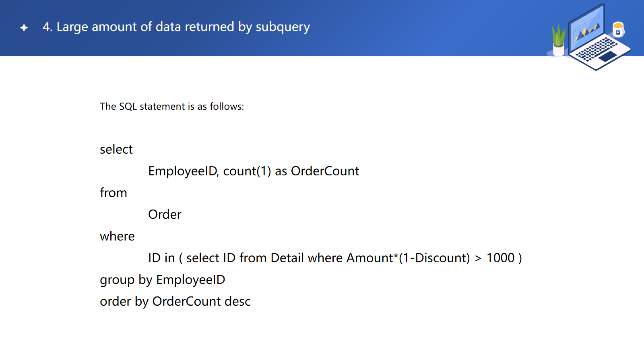Click the "Order" table name line
Viewport: 644px width, 362px height.
(x=165, y=215)
